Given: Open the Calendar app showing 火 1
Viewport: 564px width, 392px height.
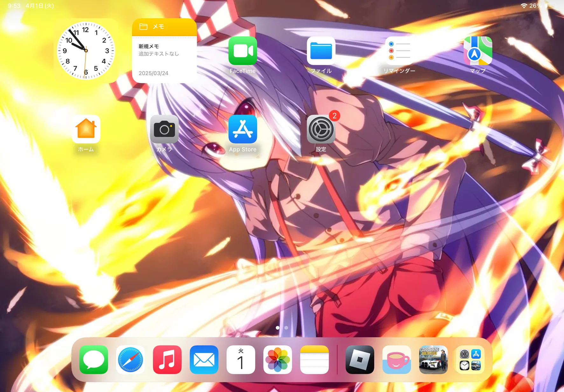Looking at the screenshot, I should click(241, 360).
